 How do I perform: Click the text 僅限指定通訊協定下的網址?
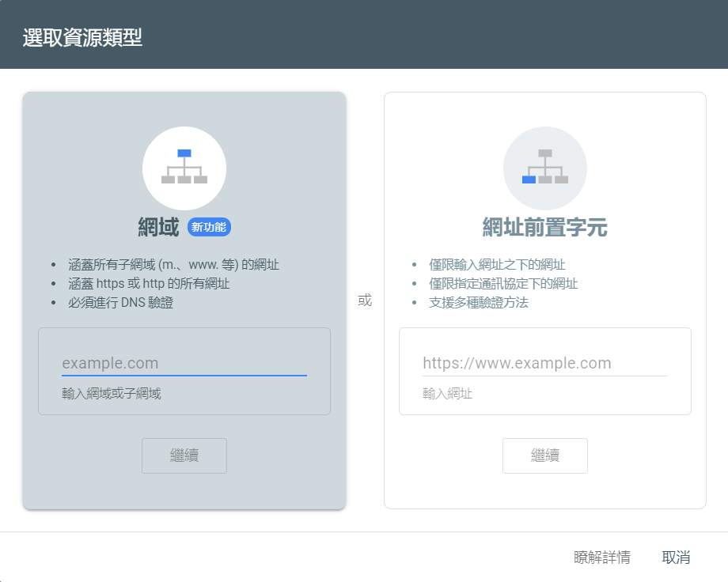pyautogui.click(x=503, y=284)
